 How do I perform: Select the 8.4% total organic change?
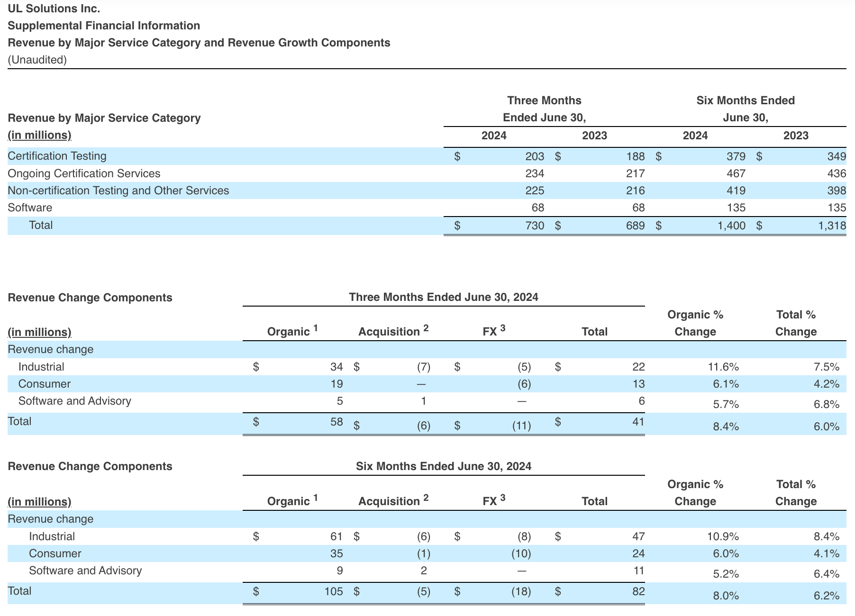coord(726,426)
